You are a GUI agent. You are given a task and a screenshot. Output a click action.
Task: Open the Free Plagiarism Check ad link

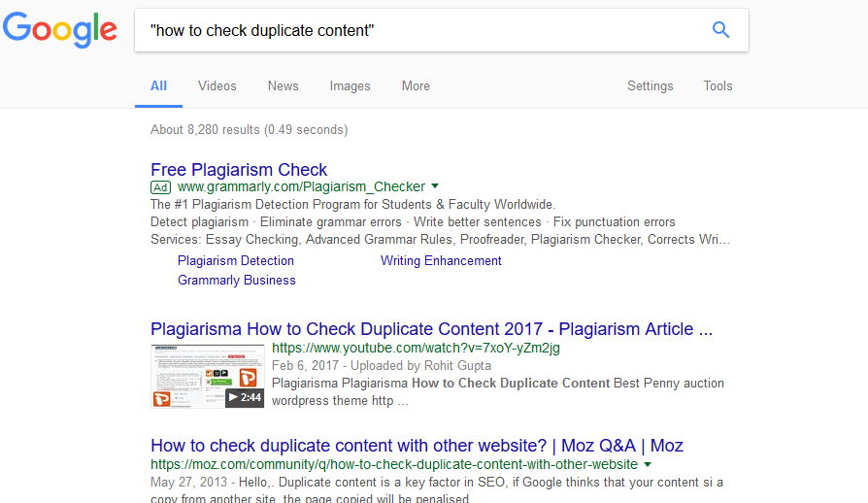pyautogui.click(x=239, y=169)
